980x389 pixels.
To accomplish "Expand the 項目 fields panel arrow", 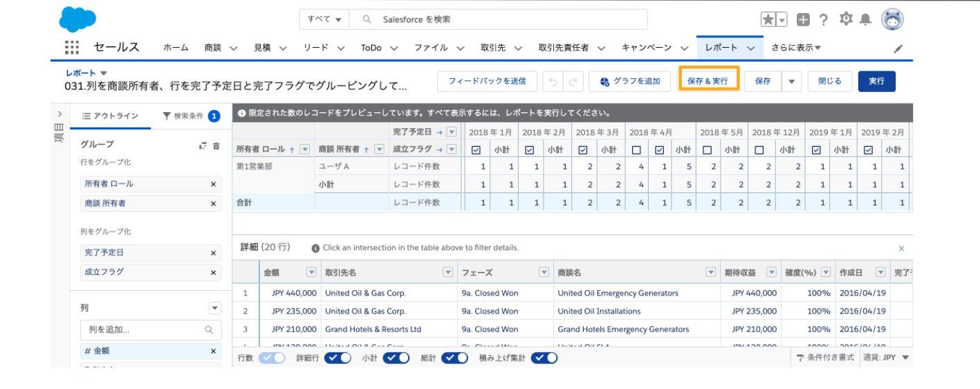I will pos(59,113).
